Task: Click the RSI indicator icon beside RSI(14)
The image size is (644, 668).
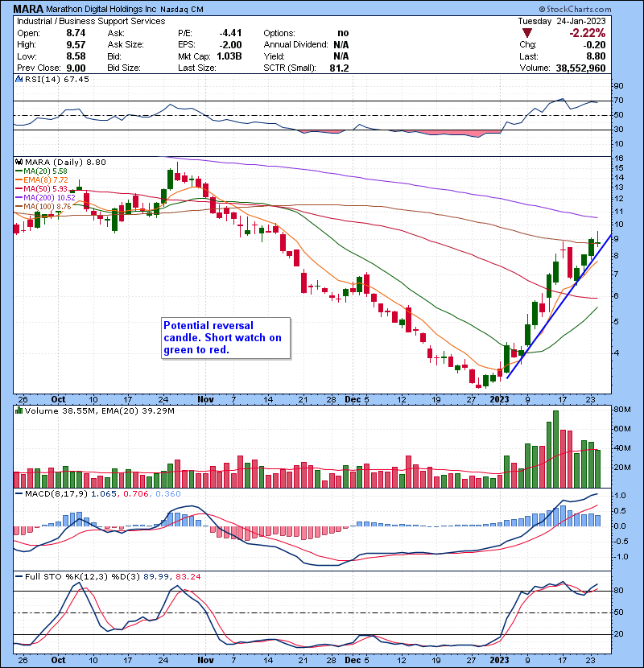Action: coord(19,79)
